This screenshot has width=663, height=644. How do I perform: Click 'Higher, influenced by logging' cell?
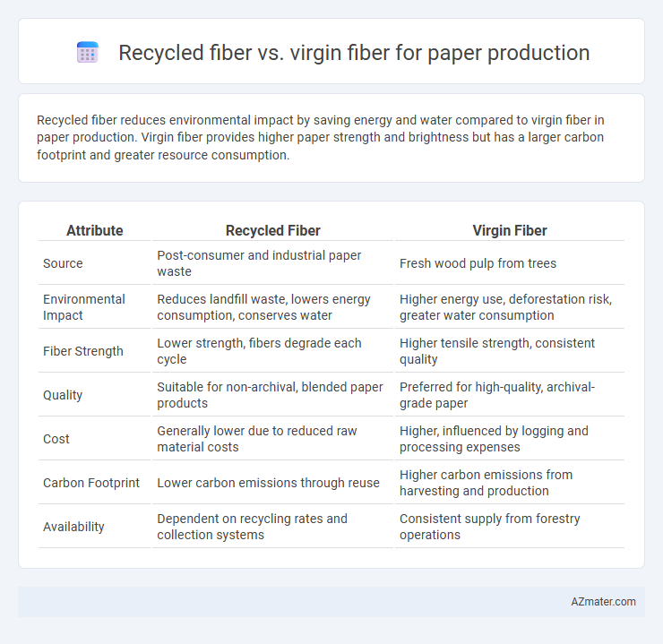pos(510,439)
